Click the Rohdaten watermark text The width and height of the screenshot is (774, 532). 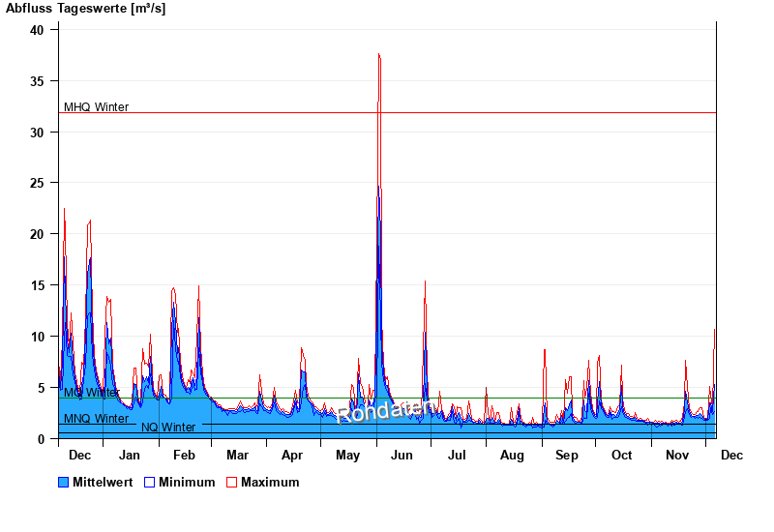click(x=384, y=411)
